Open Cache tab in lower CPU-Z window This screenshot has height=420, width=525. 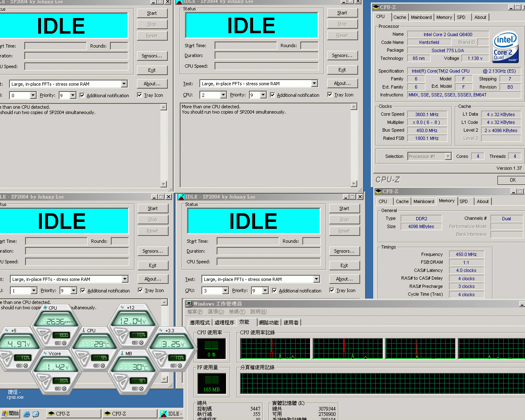pyautogui.click(x=402, y=201)
